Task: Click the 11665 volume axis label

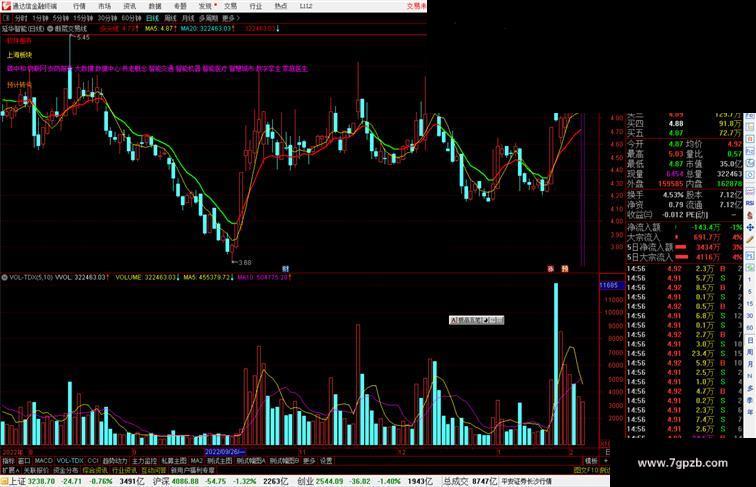Action: click(612, 285)
